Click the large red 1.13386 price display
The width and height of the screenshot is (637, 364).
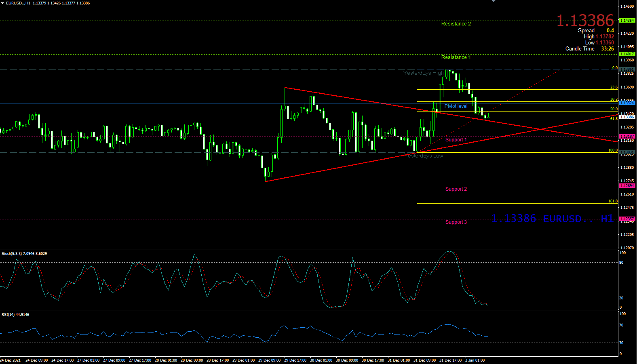[x=585, y=20]
